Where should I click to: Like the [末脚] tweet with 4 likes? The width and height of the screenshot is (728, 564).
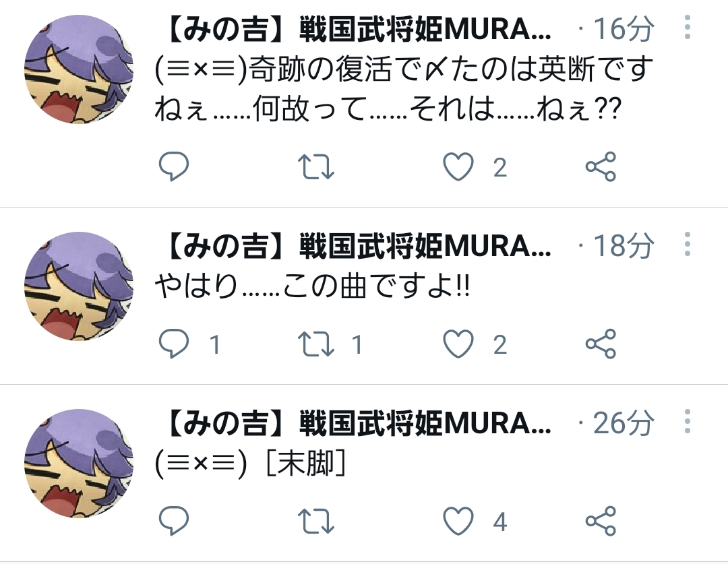pyautogui.click(x=458, y=521)
